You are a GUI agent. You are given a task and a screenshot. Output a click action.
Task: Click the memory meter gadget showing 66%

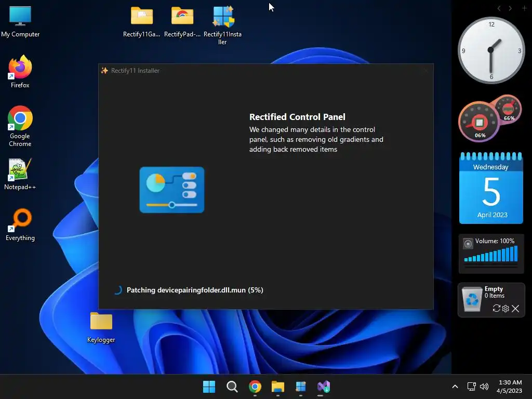coord(508,110)
